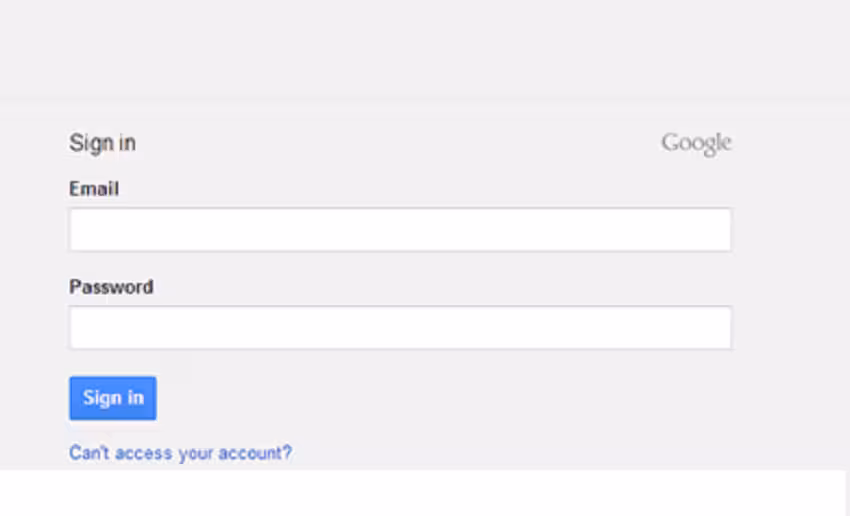850x516 pixels.
Task: Click the bold Password caption above second field
Action: (111, 287)
